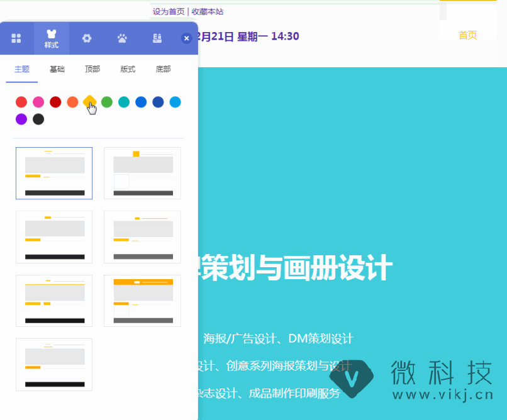The height and width of the screenshot is (420, 507).
Task: Apply the green theme color
Action: point(107,102)
